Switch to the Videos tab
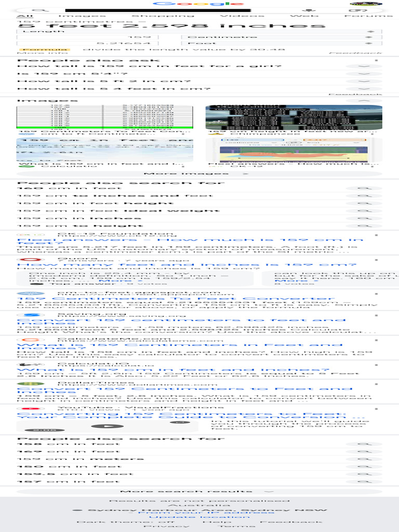The height and width of the screenshot is (532, 399). click(242, 16)
